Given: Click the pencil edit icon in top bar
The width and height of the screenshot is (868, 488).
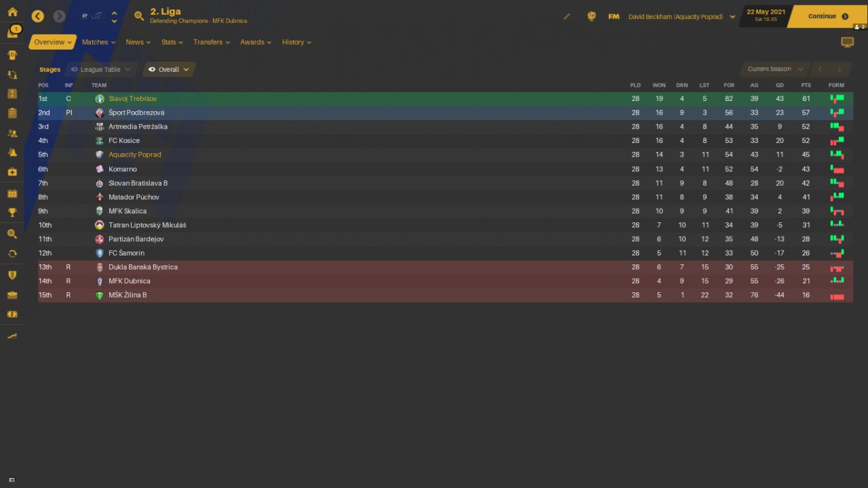Looking at the screenshot, I should 567,16.
